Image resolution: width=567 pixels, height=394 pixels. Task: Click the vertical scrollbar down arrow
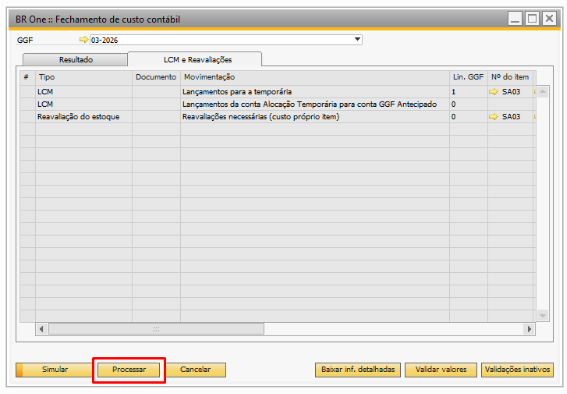542,315
